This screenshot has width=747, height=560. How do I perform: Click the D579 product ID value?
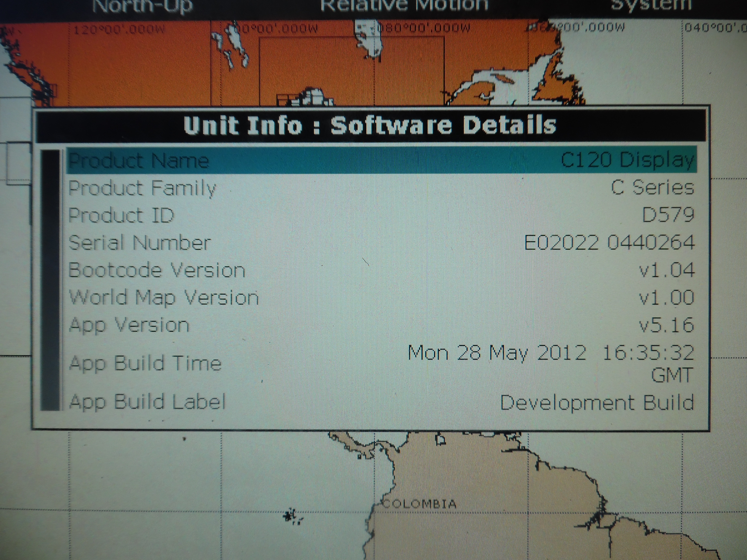(x=668, y=215)
